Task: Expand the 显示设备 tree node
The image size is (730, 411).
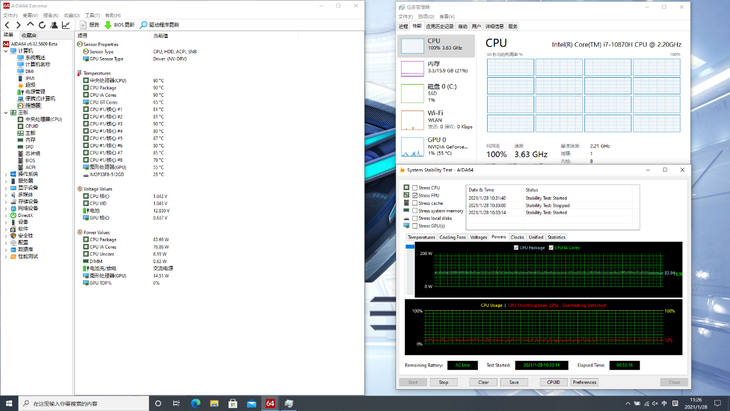Action: pos(6,188)
